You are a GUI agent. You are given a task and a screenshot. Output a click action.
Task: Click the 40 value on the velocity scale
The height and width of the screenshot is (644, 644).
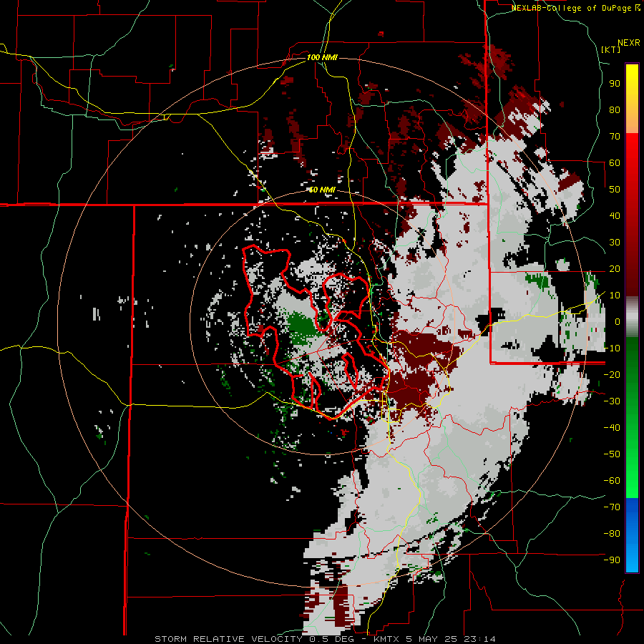point(615,216)
